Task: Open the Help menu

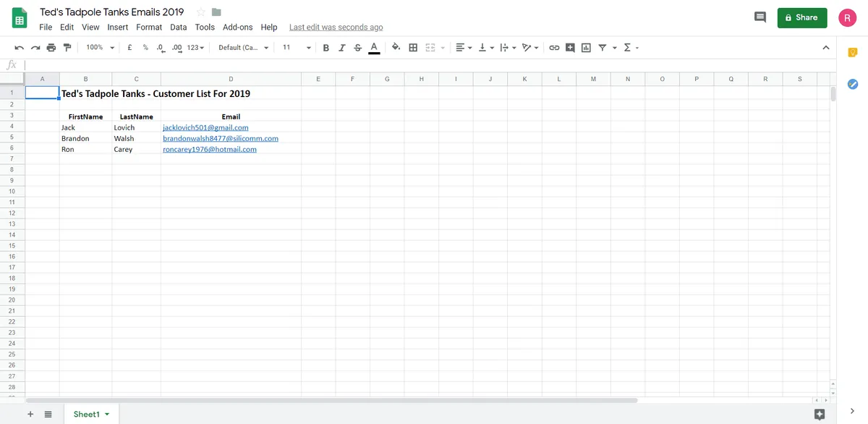Action: [269, 27]
